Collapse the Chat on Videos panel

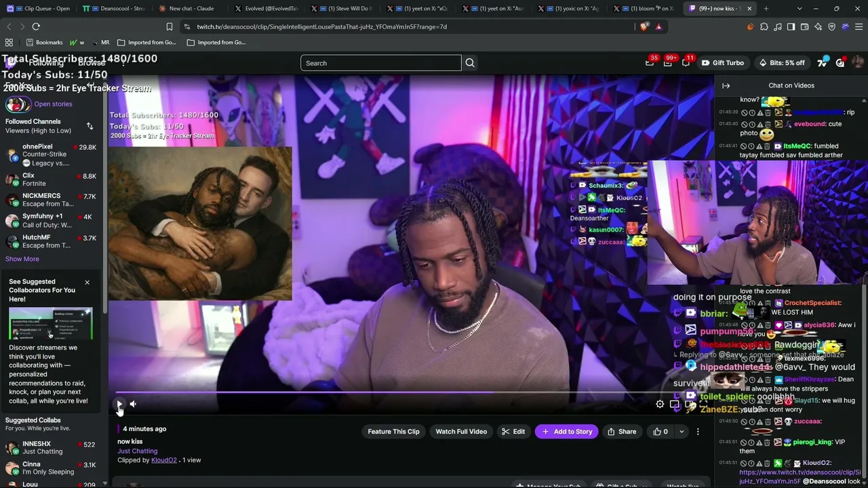coord(726,85)
